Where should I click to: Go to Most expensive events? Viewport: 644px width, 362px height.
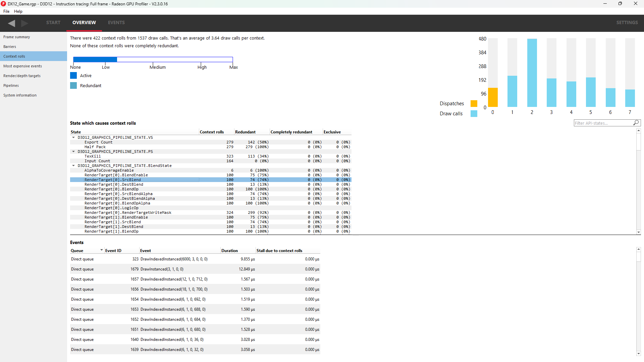tap(22, 66)
